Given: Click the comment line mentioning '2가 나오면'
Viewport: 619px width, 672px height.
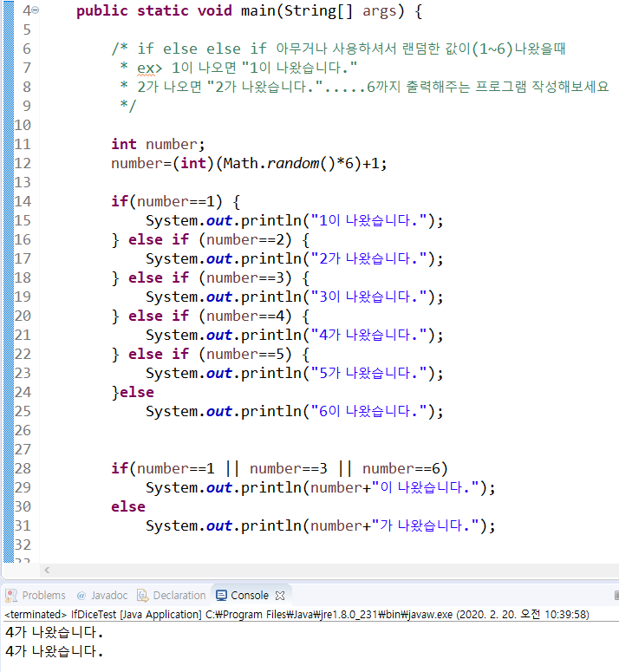Looking at the screenshot, I should click(364, 87).
